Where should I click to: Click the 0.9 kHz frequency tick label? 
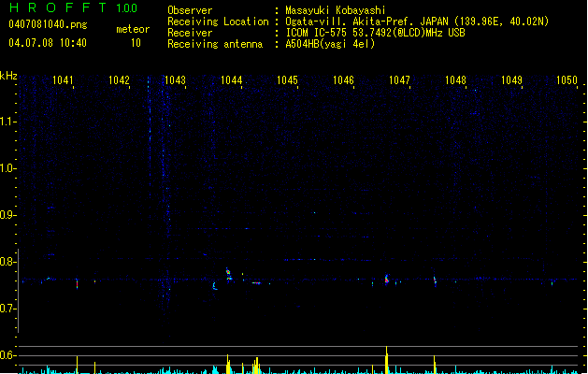7,215
